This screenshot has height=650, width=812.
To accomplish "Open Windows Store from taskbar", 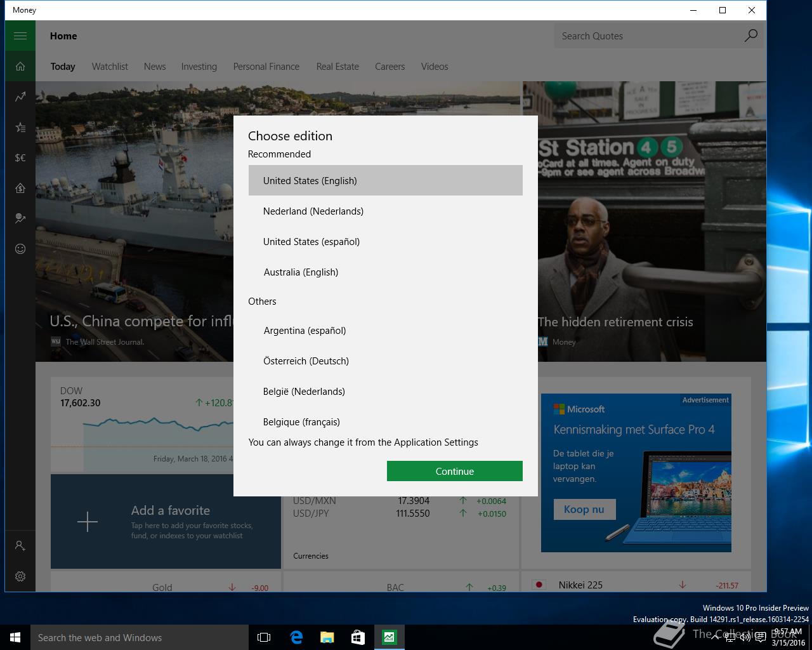I will pyautogui.click(x=358, y=637).
